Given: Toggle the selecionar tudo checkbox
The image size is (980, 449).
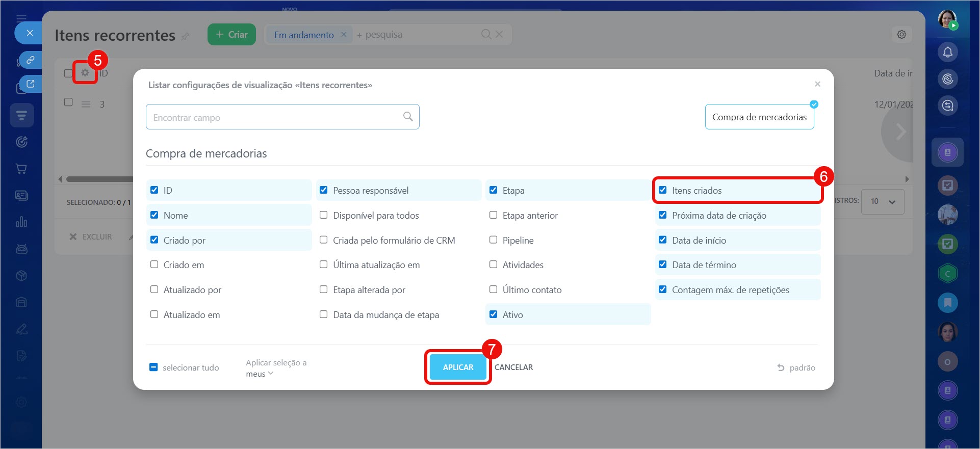Looking at the screenshot, I should tap(153, 367).
